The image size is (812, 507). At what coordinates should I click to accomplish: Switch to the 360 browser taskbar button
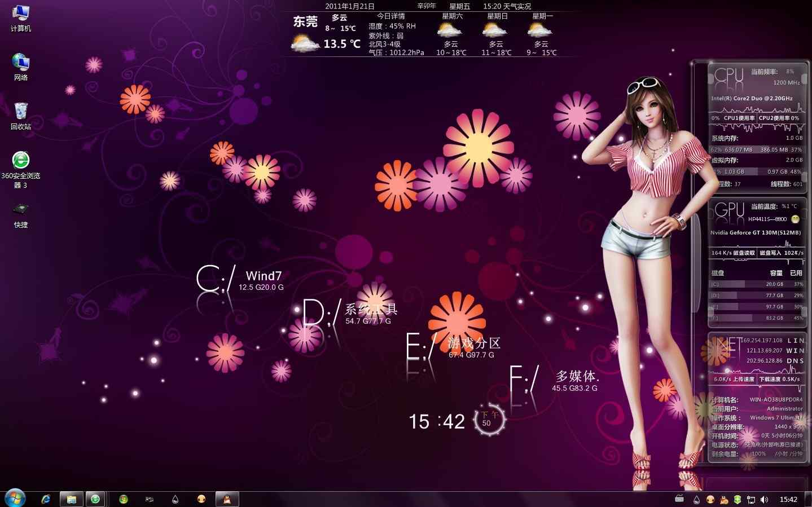point(95,499)
